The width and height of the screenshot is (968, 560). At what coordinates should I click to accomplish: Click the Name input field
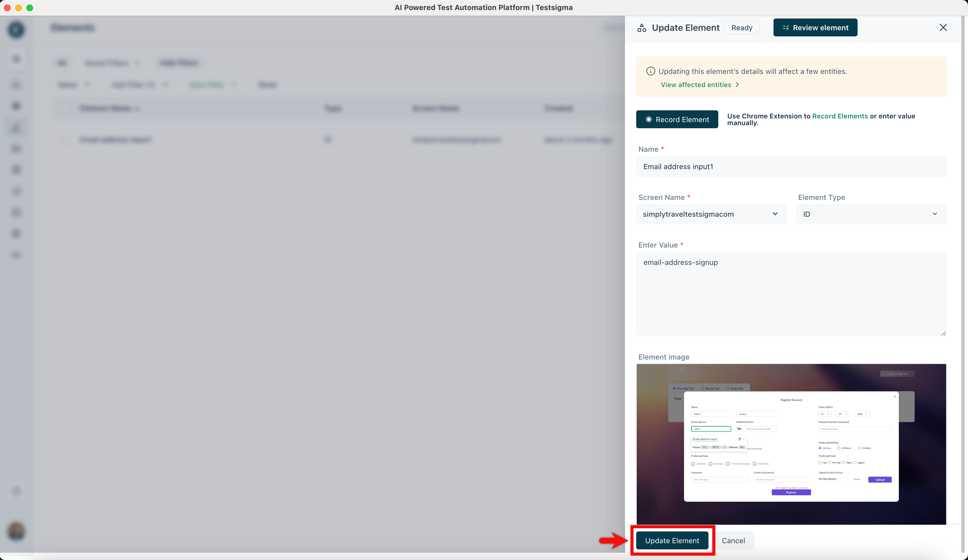(791, 167)
